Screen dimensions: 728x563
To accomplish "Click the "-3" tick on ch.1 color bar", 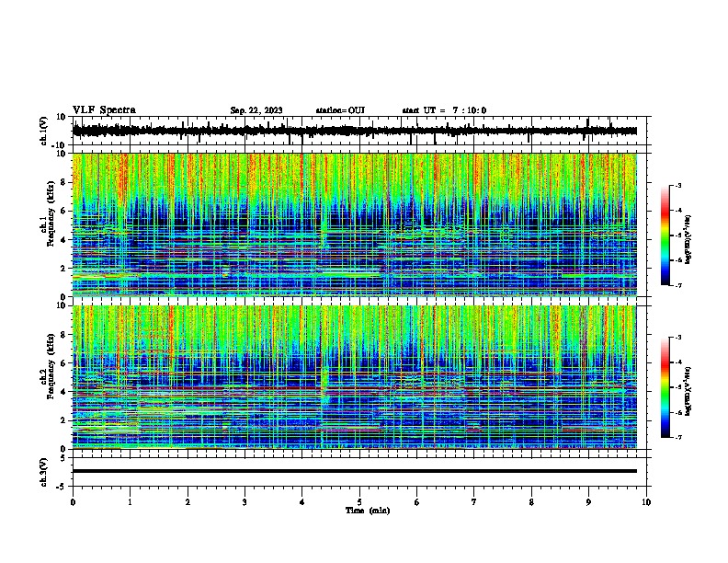I will pos(677,186).
